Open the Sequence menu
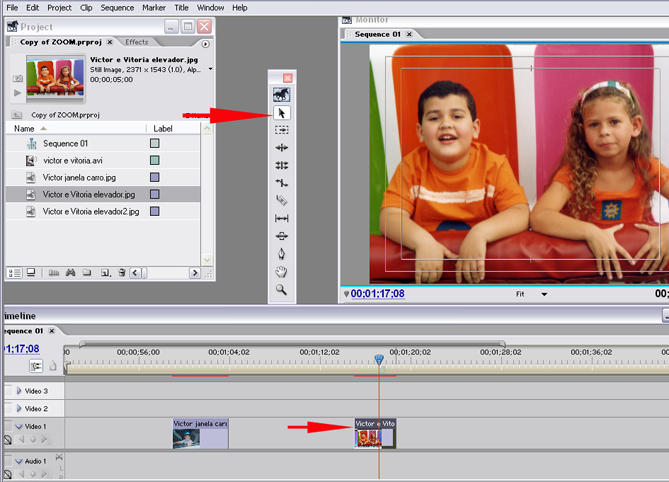 [116, 7]
